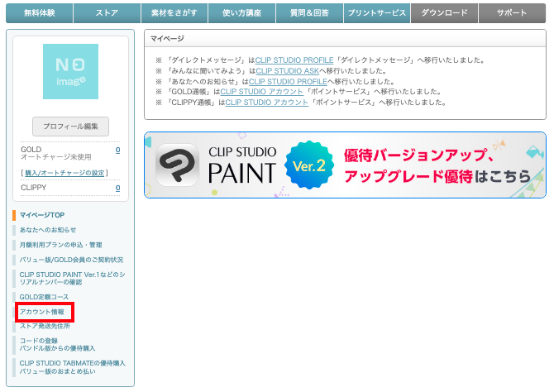
Task: Go to the ダウンロード tab
Action: [445, 13]
